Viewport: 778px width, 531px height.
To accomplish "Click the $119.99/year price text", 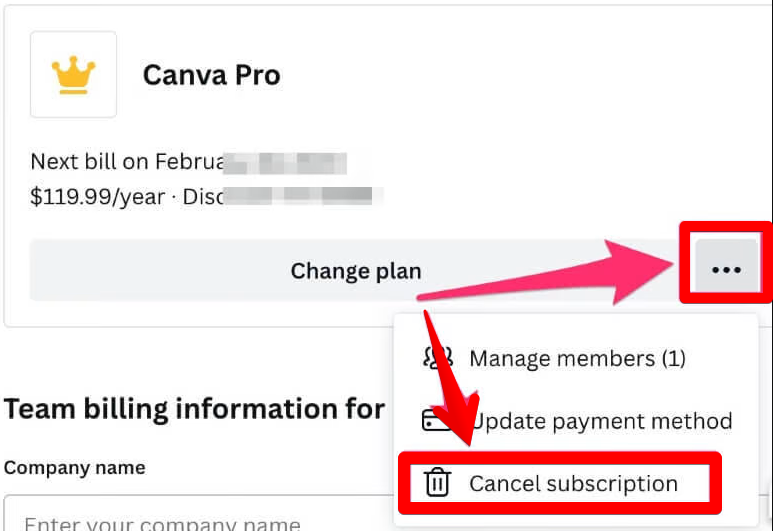I will pos(97,197).
